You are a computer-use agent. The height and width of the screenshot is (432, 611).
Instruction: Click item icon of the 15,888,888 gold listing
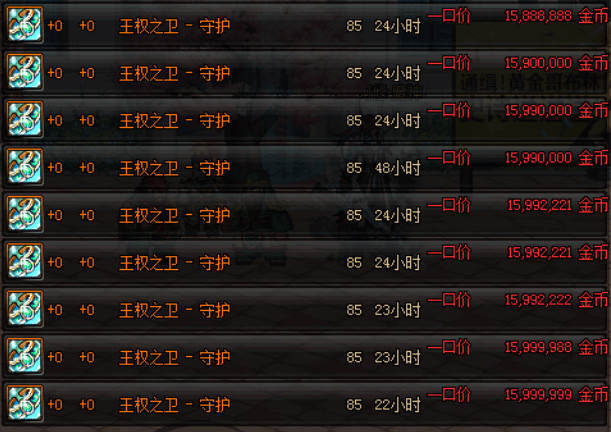click(x=25, y=25)
